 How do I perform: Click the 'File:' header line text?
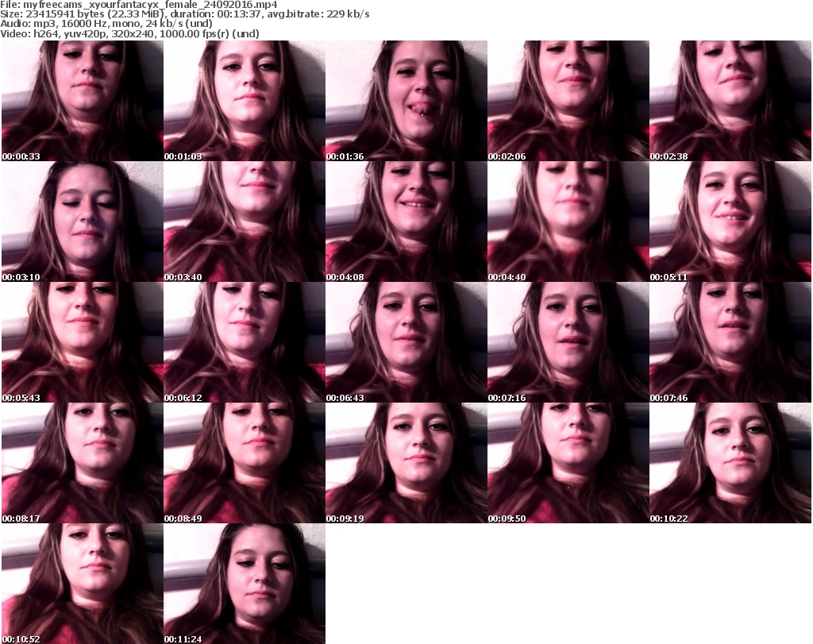[139, 5]
